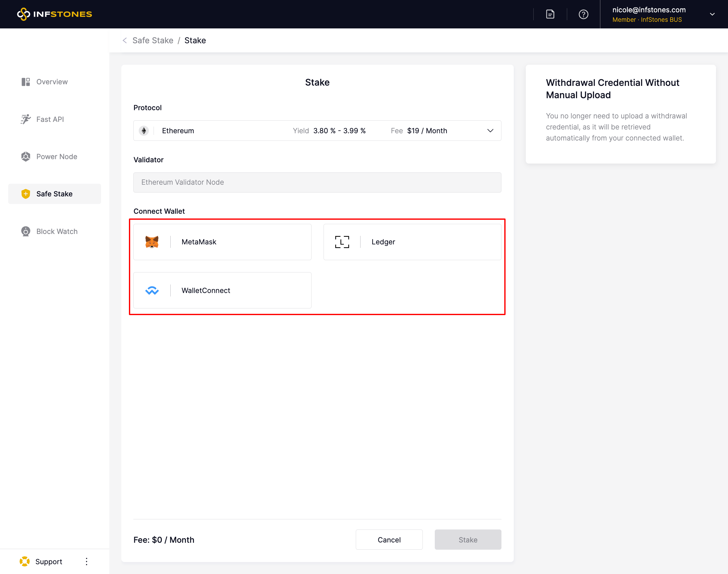Switch to Power Node page
Screen dimensions: 728x574
click(57, 157)
